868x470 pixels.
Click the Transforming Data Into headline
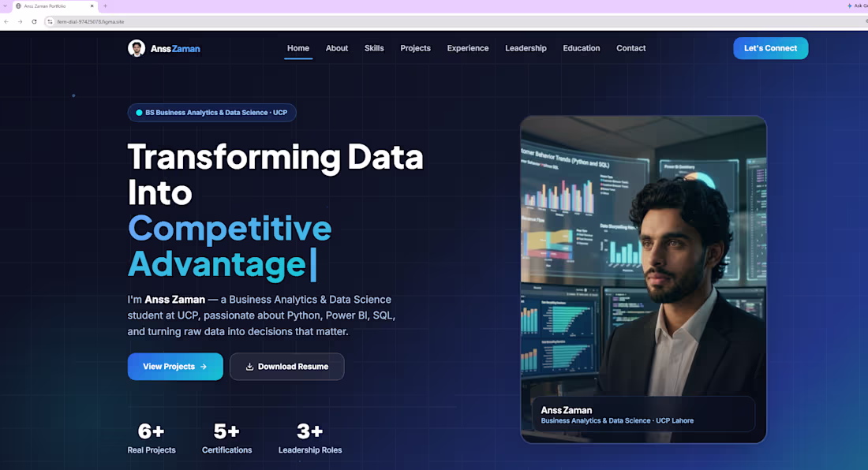click(275, 174)
